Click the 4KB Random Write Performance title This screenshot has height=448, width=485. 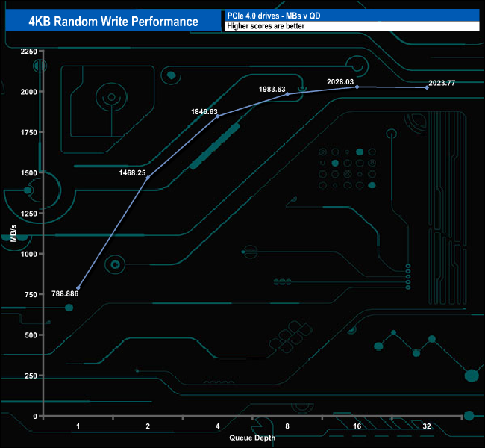[112, 21]
